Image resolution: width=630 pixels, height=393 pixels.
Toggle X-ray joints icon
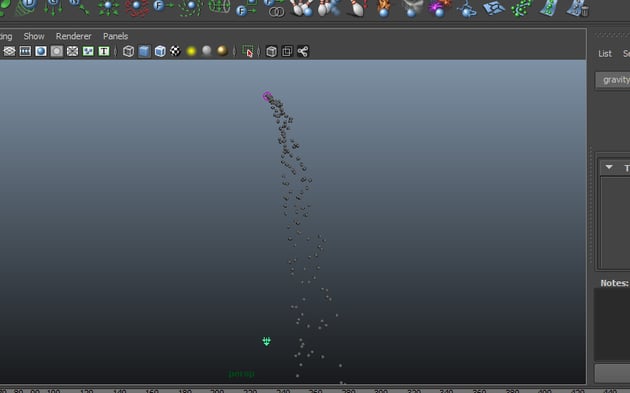[x=303, y=51]
